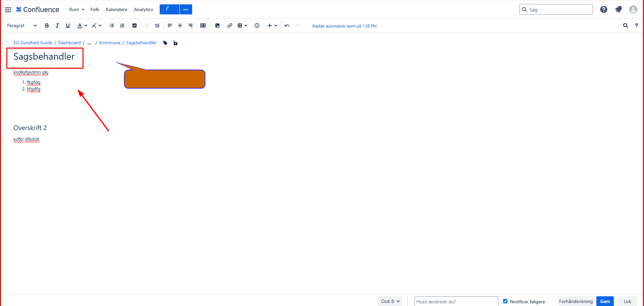Image resolution: width=644 pixels, height=306 pixels.
Task: Open the Kommune breadcrumb link
Action: point(110,43)
